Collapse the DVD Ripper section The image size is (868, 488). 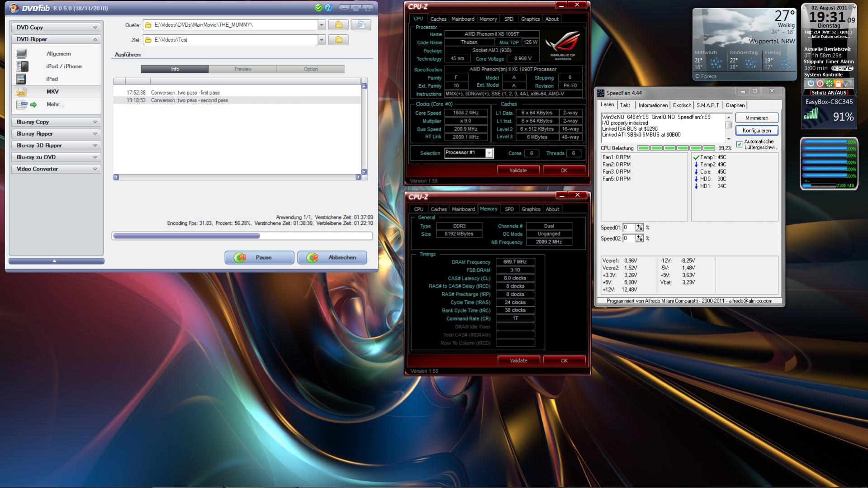(56, 39)
